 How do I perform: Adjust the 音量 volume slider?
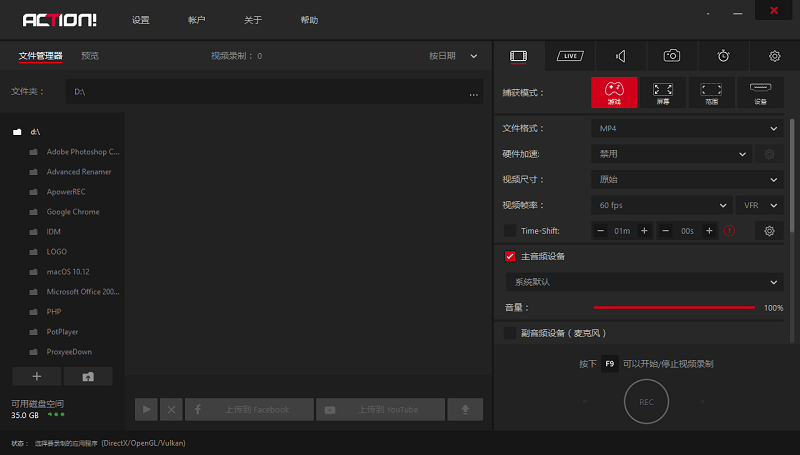click(674, 308)
